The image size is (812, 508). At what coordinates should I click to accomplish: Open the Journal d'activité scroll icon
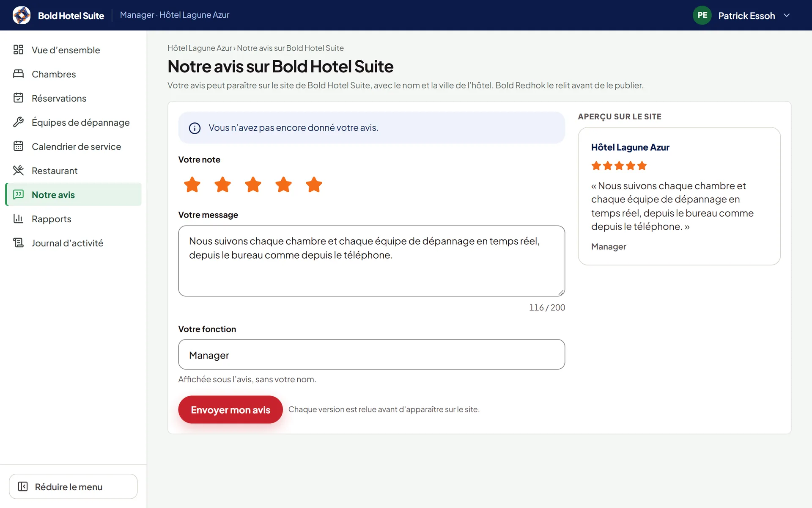click(x=18, y=243)
